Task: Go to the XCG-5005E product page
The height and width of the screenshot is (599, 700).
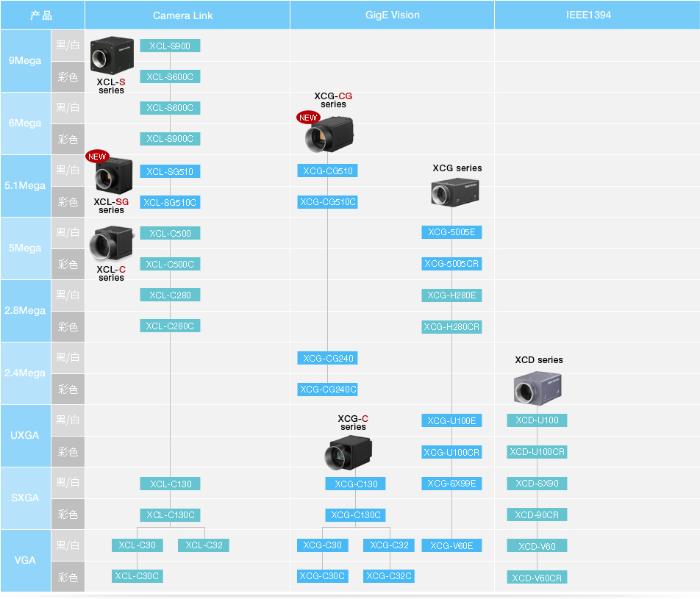Action: point(451,232)
